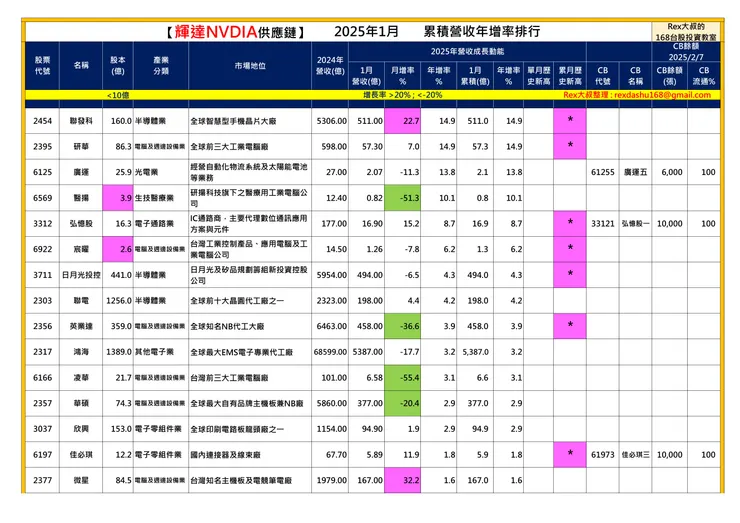Click the capital value 1389.0
Image resolution: width=740 pixels, height=523 pixels.
(x=119, y=352)
